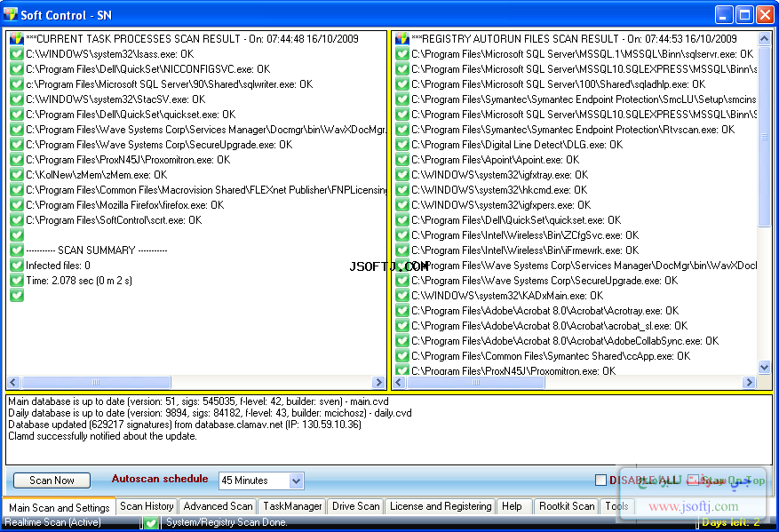Click the check icon beside SCAN SUMMARY

[16, 250]
